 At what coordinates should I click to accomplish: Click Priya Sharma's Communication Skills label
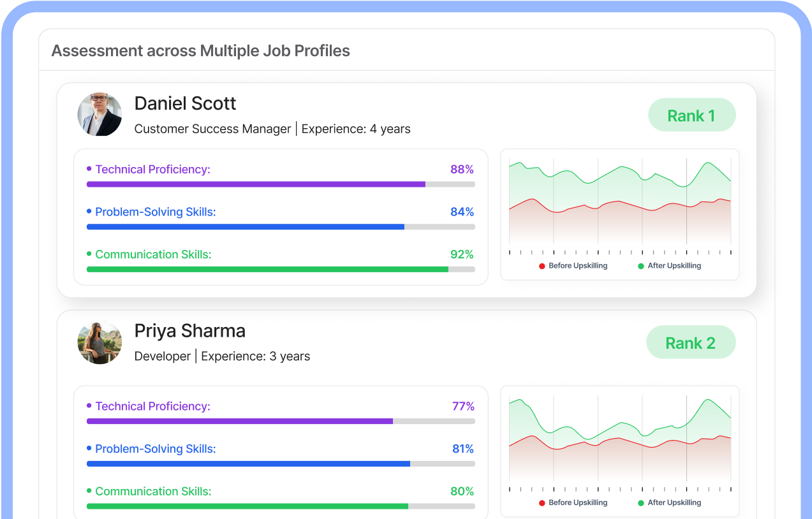pos(153,492)
